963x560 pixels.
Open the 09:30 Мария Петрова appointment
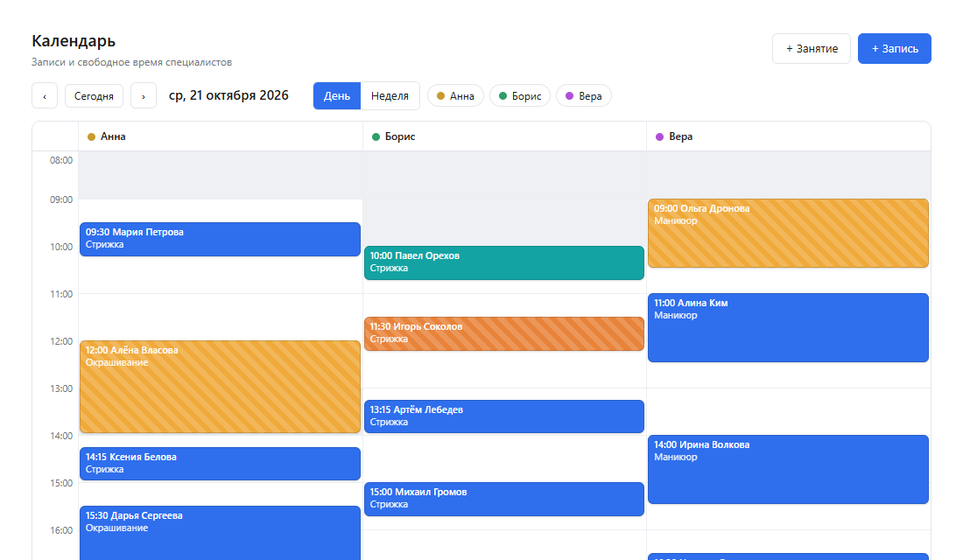(220, 240)
